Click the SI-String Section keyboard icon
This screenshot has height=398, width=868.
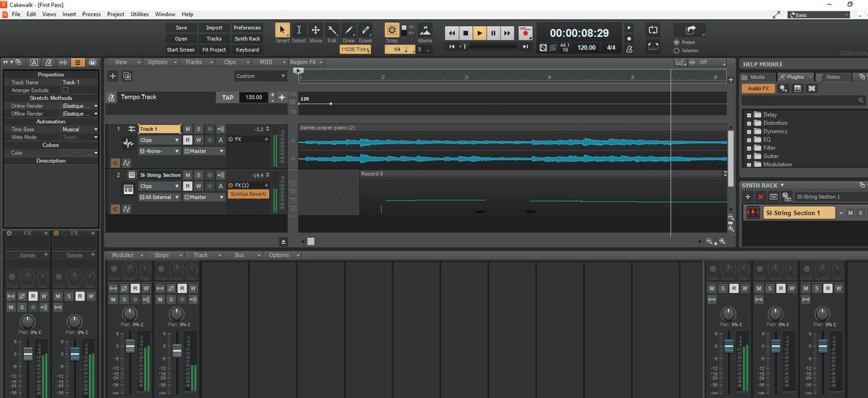(x=129, y=190)
